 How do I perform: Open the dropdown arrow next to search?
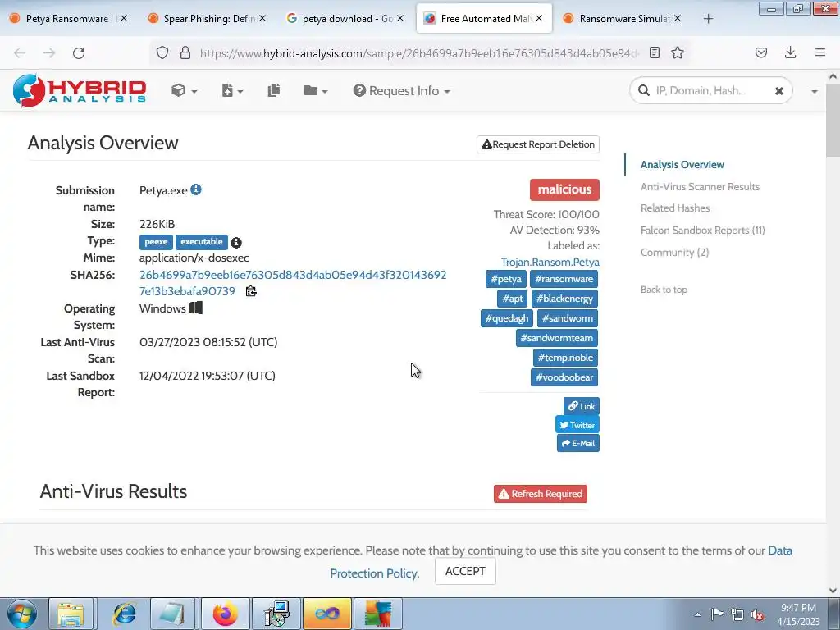click(x=815, y=91)
